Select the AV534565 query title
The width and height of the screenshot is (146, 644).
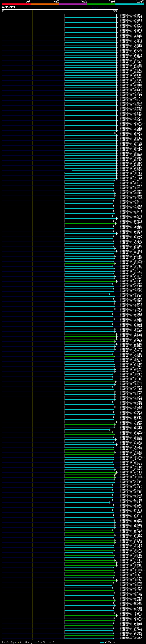coord(8,7)
